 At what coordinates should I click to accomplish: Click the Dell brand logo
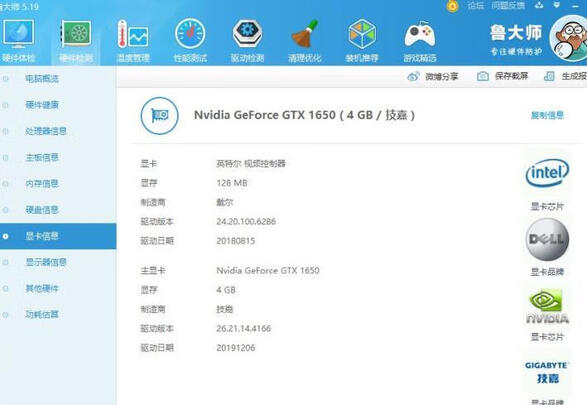[547, 240]
